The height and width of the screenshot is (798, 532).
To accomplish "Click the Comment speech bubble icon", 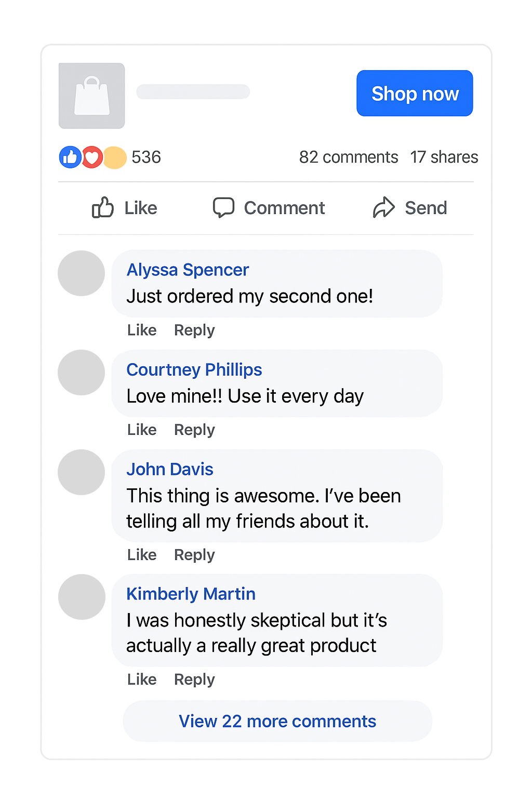I will click(224, 207).
